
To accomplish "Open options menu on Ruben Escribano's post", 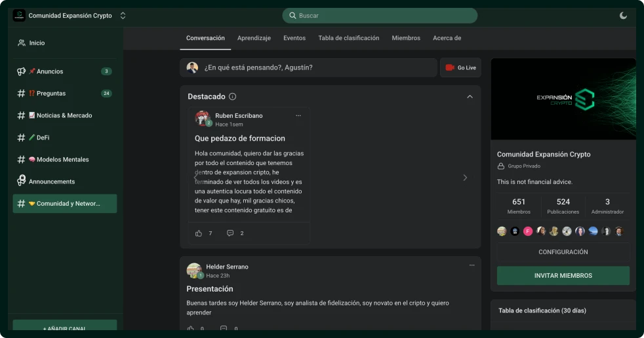I will coord(298,116).
